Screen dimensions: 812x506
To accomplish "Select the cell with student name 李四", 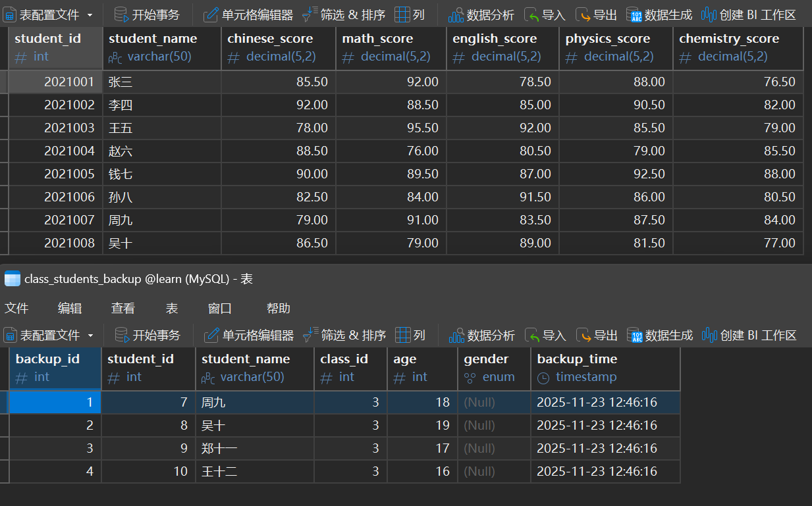I will pos(162,105).
